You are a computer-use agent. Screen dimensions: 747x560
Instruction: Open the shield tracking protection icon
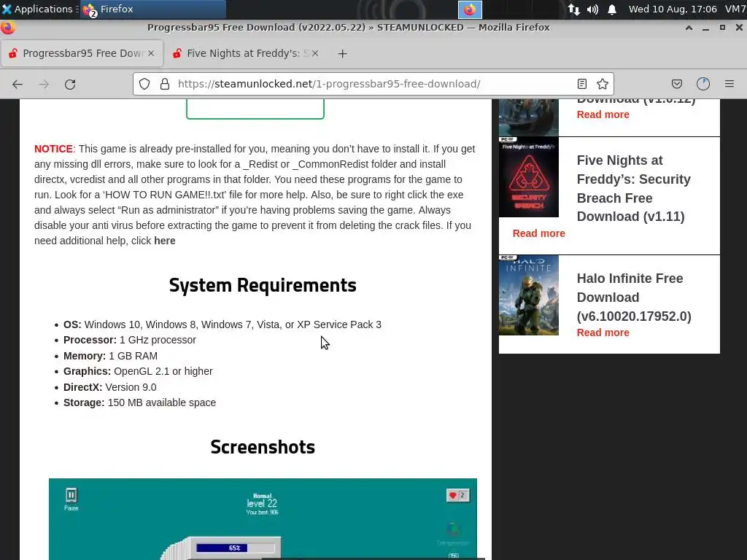click(144, 84)
